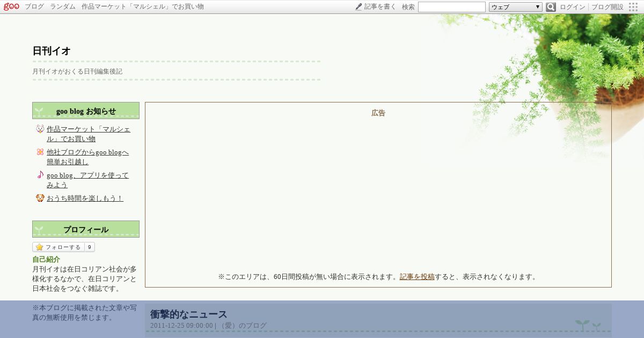Click 記事を書く in the top bar

click(x=380, y=7)
